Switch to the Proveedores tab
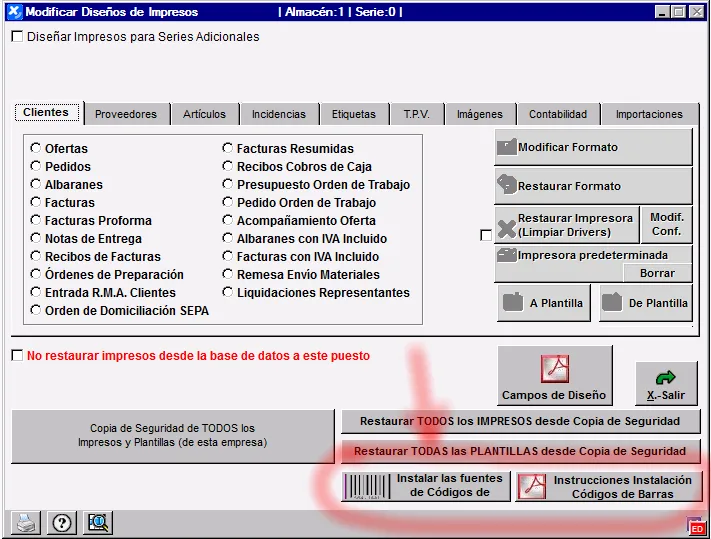This screenshot has width=711, height=539. point(126,114)
